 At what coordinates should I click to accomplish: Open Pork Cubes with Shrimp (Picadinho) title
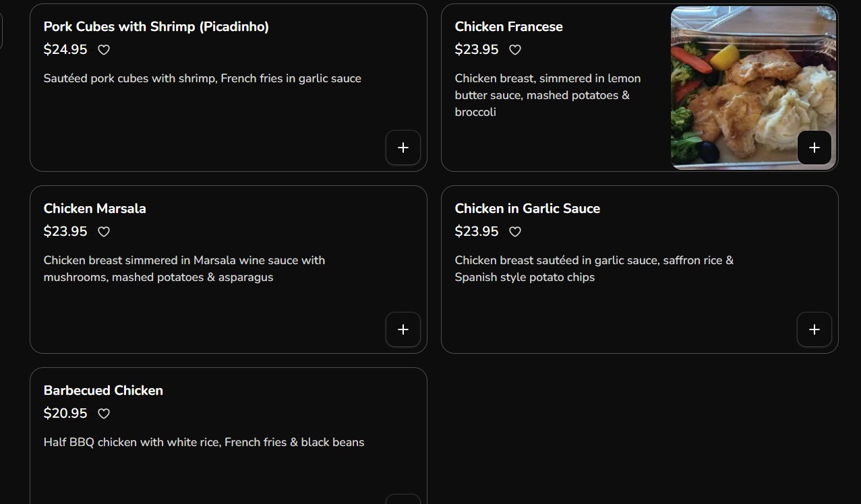[x=156, y=27]
